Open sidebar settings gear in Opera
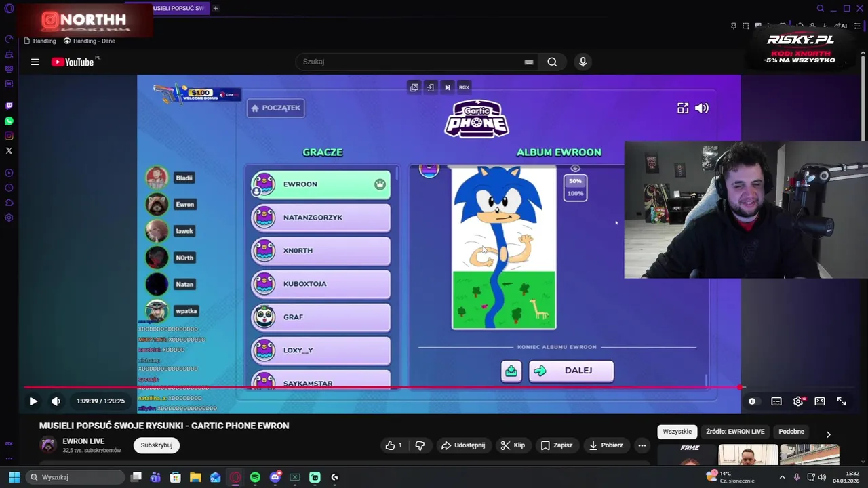 click(9, 218)
